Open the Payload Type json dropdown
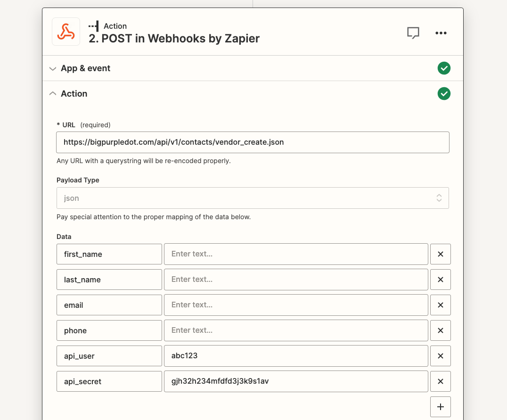The width and height of the screenshot is (507, 420). click(x=253, y=198)
